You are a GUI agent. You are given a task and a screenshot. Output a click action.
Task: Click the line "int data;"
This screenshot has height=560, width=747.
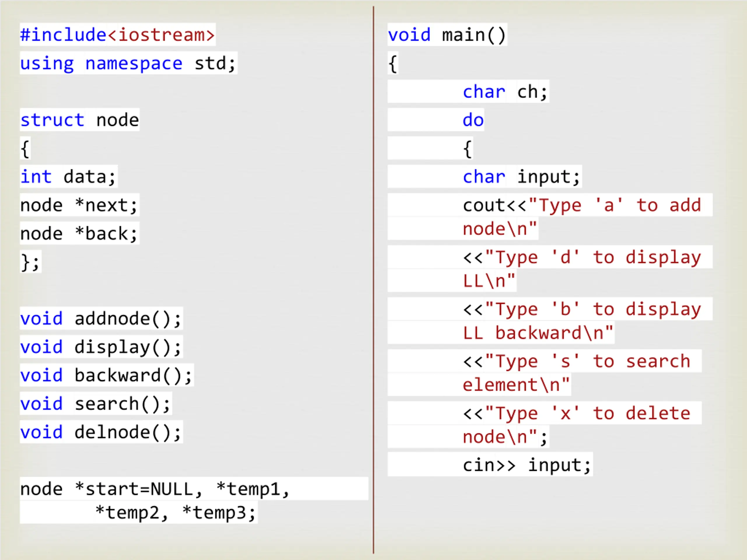tap(68, 177)
